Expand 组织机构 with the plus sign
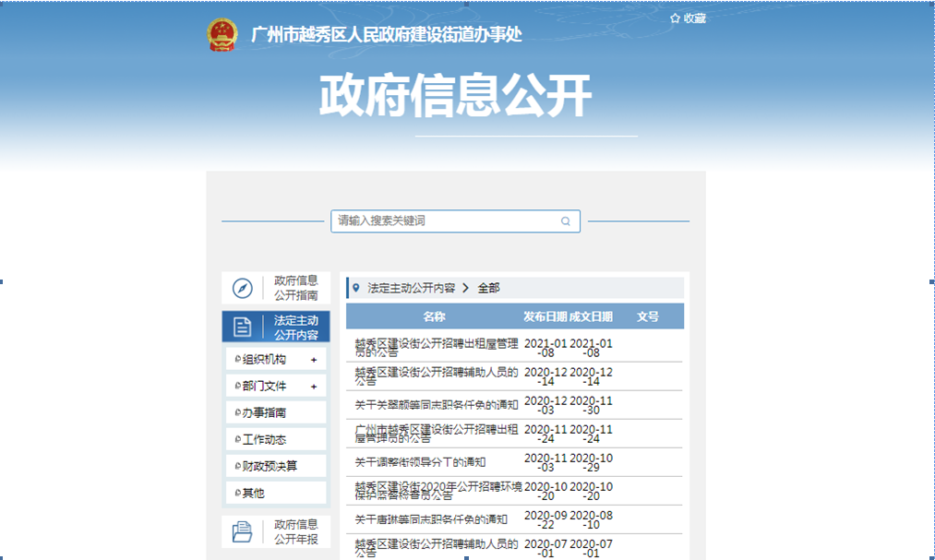Viewport: 935px width, 560px height. click(x=314, y=360)
